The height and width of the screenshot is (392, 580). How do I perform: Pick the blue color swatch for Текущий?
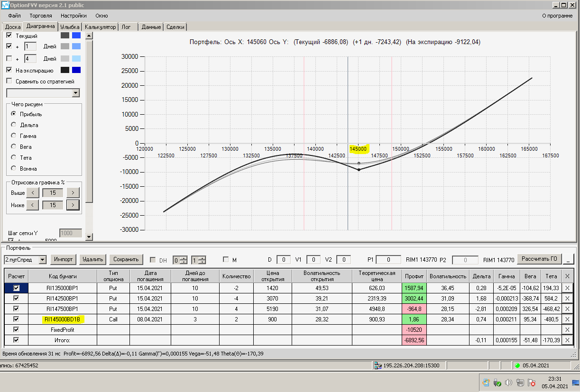click(x=76, y=36)
